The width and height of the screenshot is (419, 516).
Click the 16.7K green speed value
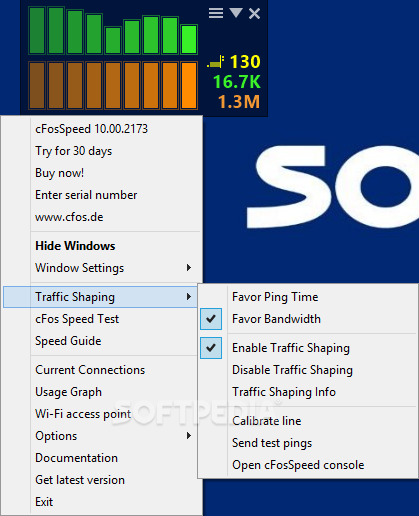pos(237,82)
